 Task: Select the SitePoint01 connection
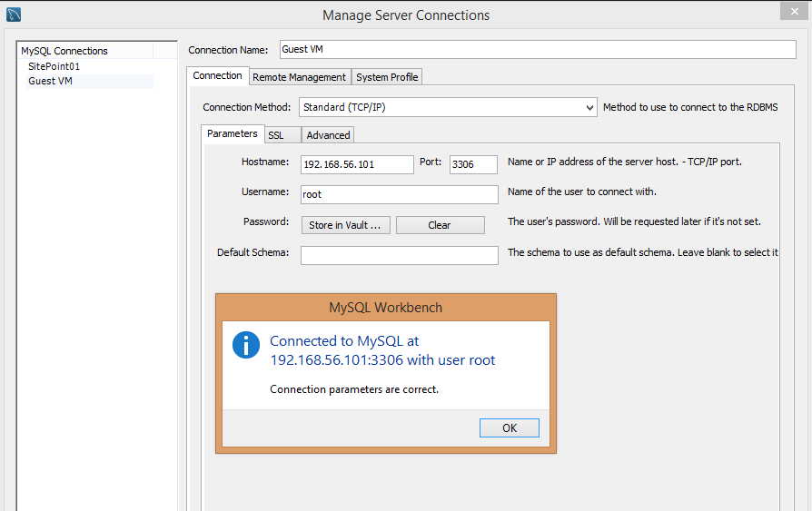54,66
